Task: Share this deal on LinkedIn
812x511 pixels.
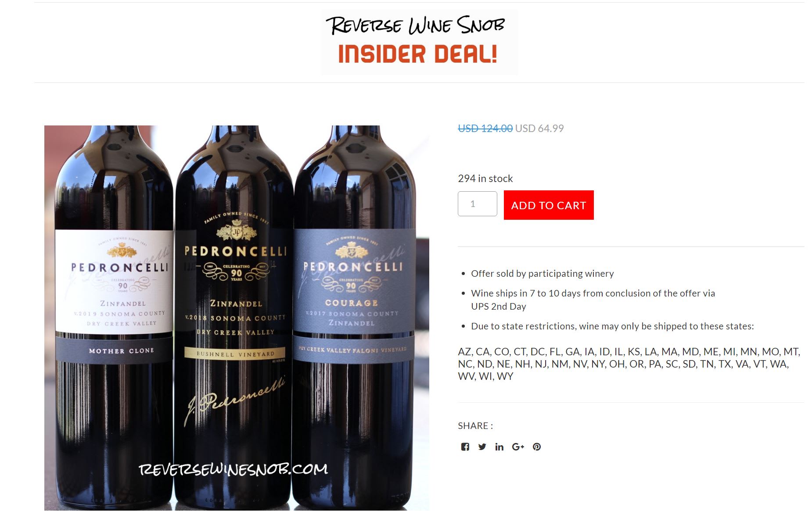Action: [499, 447]
